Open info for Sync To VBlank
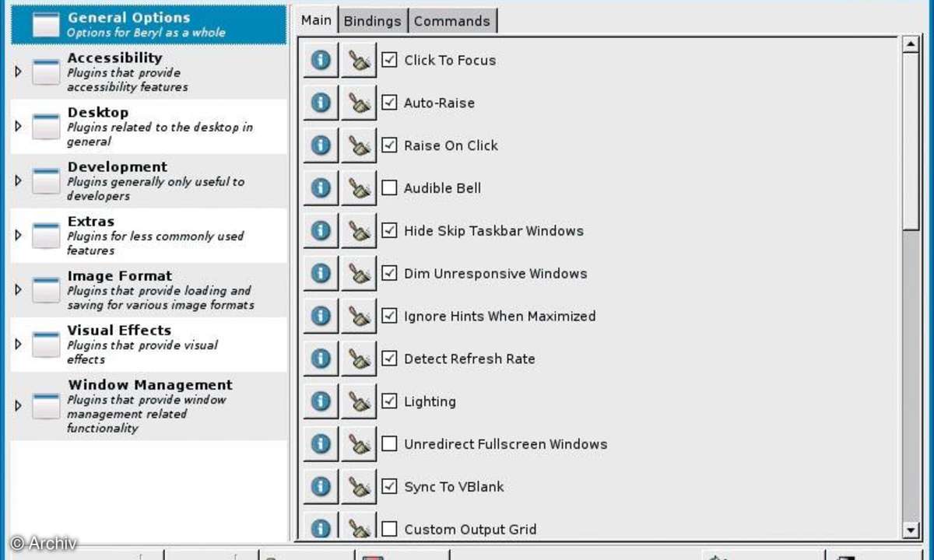Image resolution: width=934 pixels, height=560 pixels. click(x=321, y=487)
